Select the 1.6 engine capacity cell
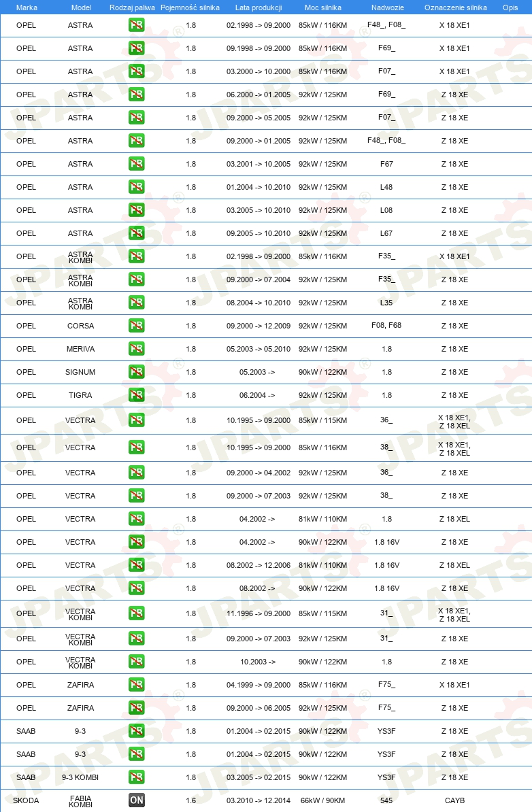The width and height of the screenshot is (532, 812). tap(190, 800)
